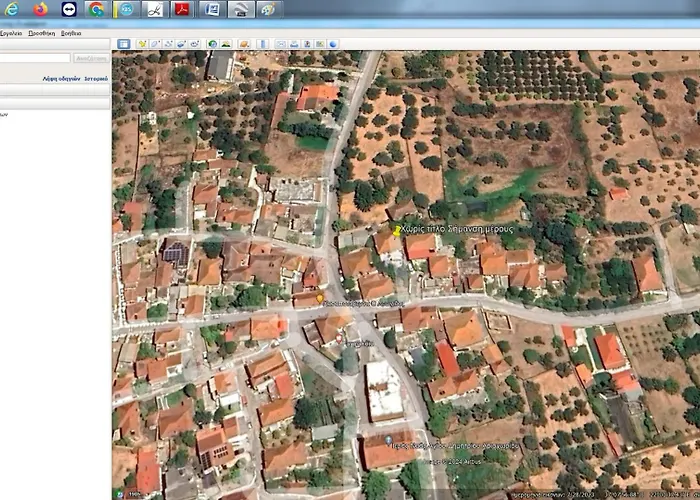The height and width of the screenshot is (500, 700).
Task: Show historical imagery clock icon
Action: coord(212,44)
